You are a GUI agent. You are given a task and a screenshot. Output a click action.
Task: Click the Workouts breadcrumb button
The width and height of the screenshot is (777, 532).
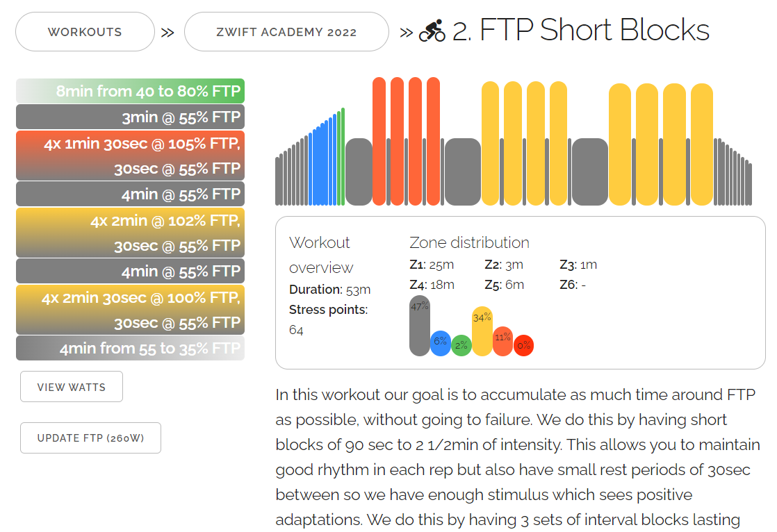85,32
